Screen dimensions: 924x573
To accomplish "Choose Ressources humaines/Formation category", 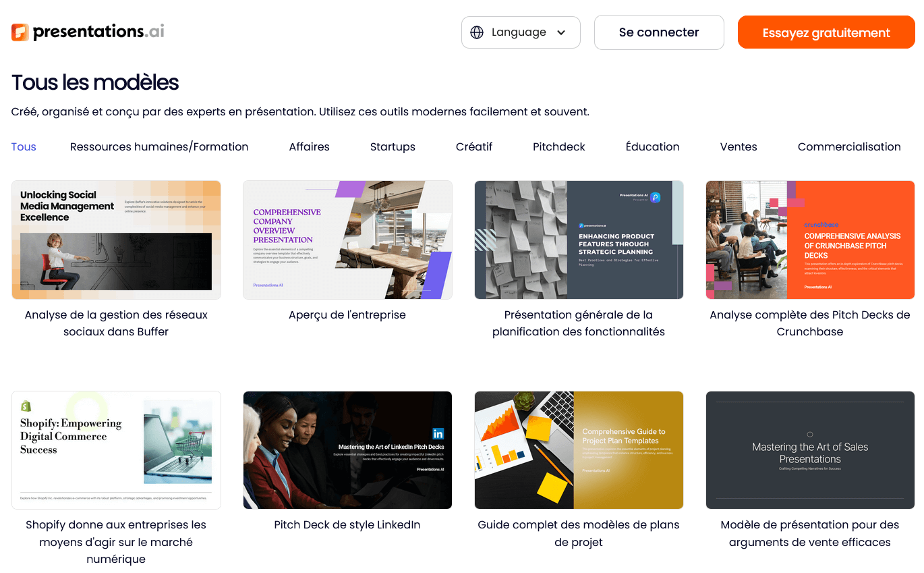I will [x=159, y=146].
